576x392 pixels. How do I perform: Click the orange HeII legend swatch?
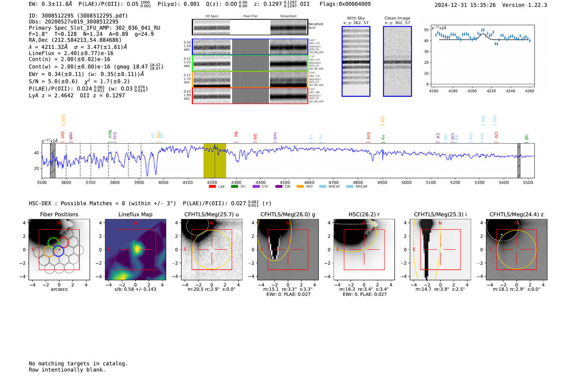click(x=300, y=186)
